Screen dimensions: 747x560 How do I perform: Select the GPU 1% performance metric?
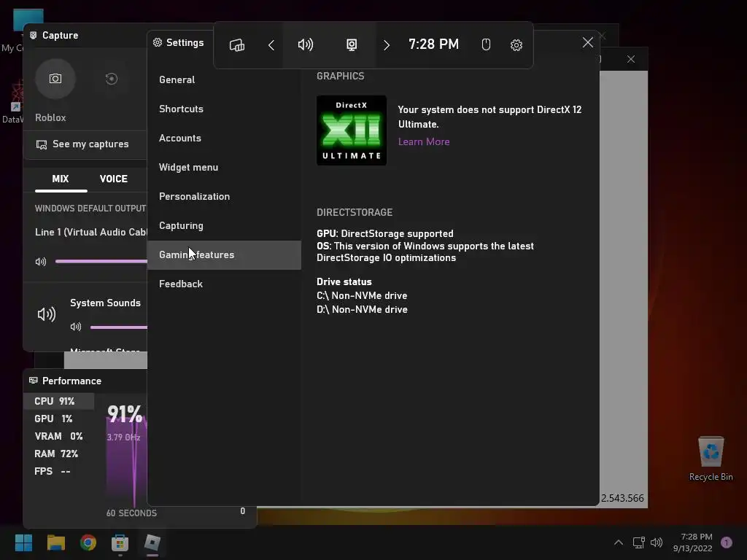[x=58, y=419]
